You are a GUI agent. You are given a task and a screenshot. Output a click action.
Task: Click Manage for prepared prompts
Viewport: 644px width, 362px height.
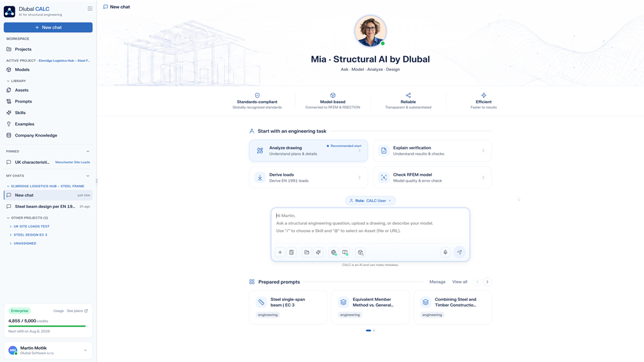click(437, 282)
